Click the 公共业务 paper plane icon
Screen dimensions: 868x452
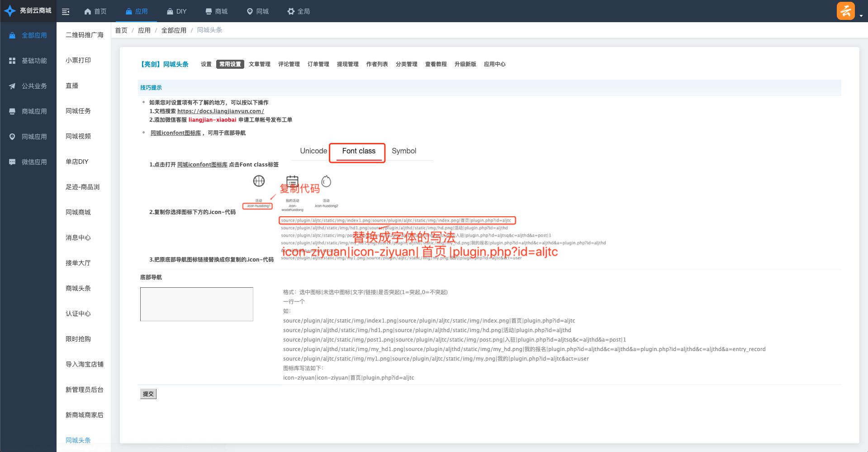tap(12, 86)
